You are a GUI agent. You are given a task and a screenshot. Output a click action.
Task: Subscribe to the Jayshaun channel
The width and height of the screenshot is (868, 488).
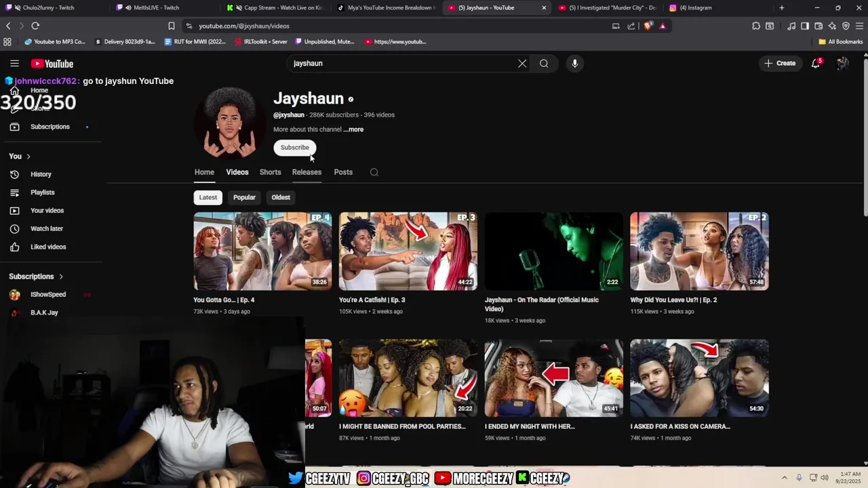295,148
